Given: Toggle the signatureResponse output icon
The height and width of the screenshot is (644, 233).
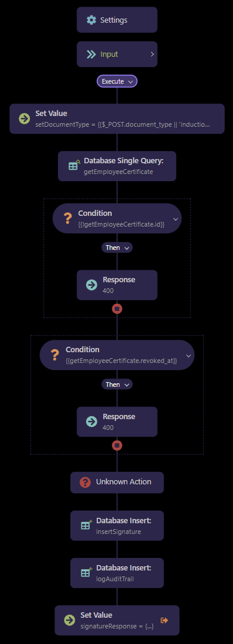Looking at the screenshot, I should click(x=164, y=620).
